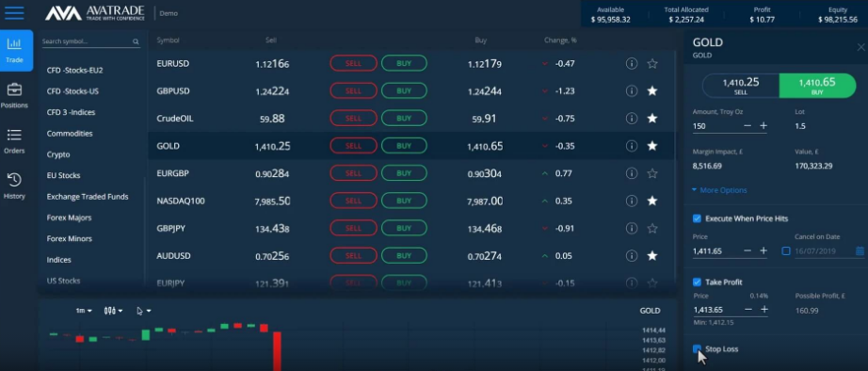Image resolution: width=868 pixels, height=371 pixels.
Task: Collapse the More Options expander
Action: (719, 190)
